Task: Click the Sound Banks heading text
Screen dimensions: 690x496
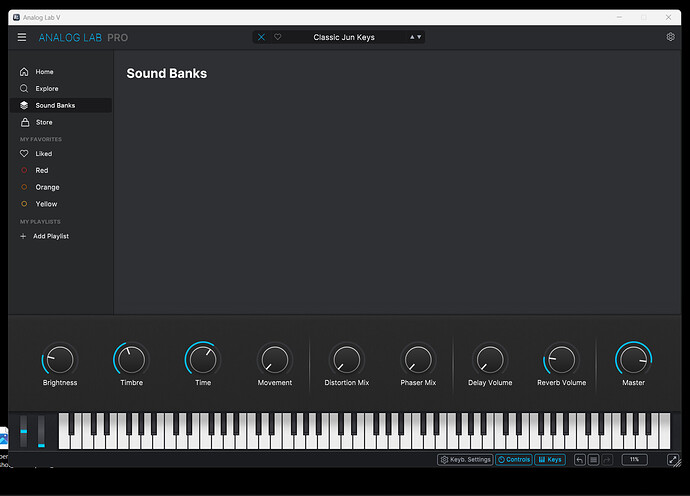Action: coord(167,73)
